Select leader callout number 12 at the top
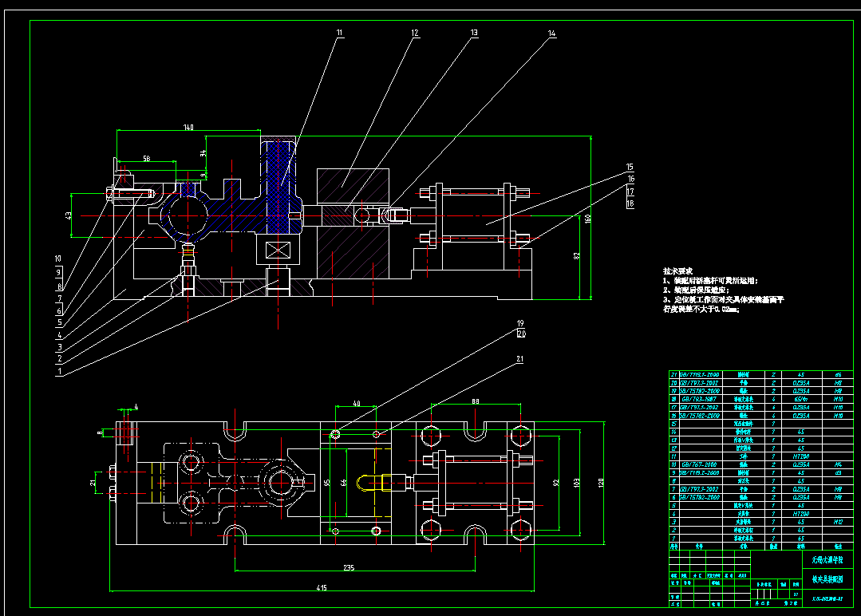Screen dimensions: 861x616 pos(415,33)
